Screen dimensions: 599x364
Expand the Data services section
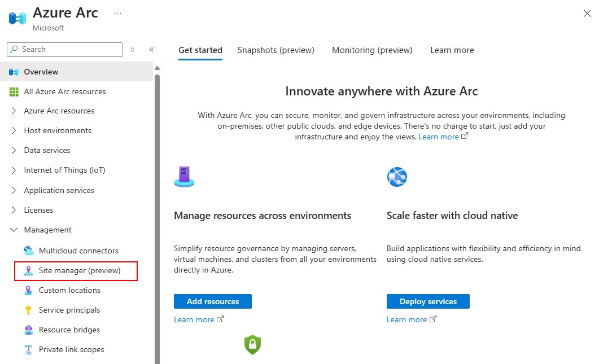tap(12, 150)
